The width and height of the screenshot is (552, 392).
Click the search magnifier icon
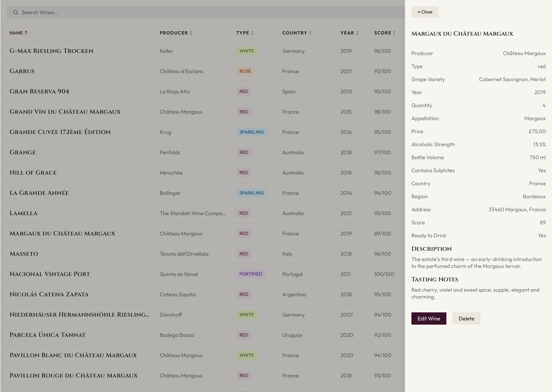[x=16, y=12]
